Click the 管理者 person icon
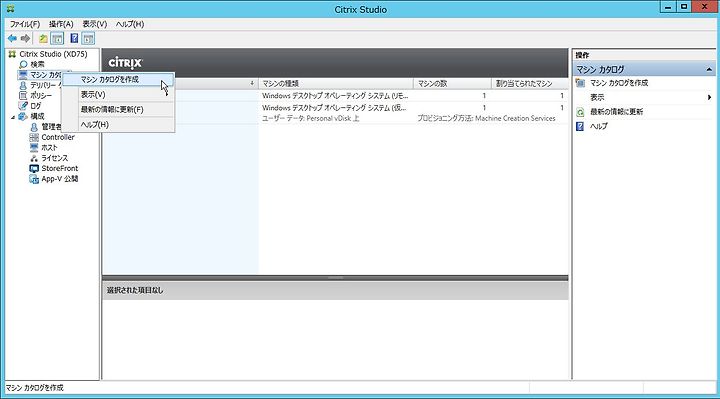 tap(34, 127)
